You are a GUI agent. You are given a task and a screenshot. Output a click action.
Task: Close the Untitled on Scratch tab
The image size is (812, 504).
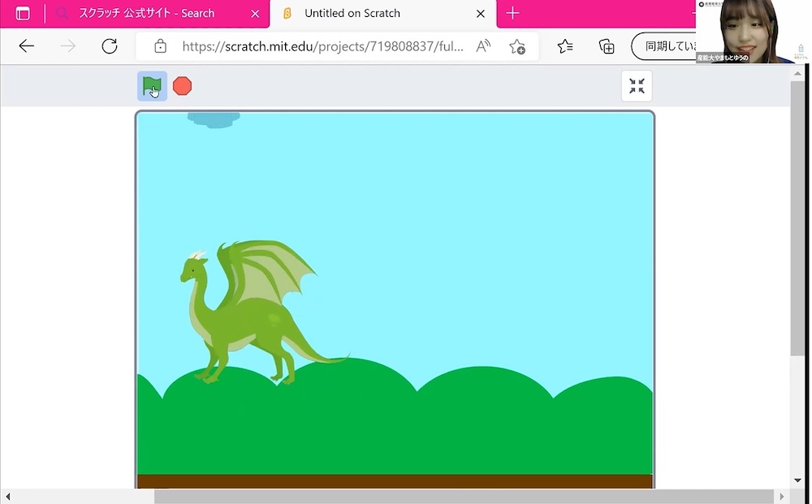pos(481,14)
